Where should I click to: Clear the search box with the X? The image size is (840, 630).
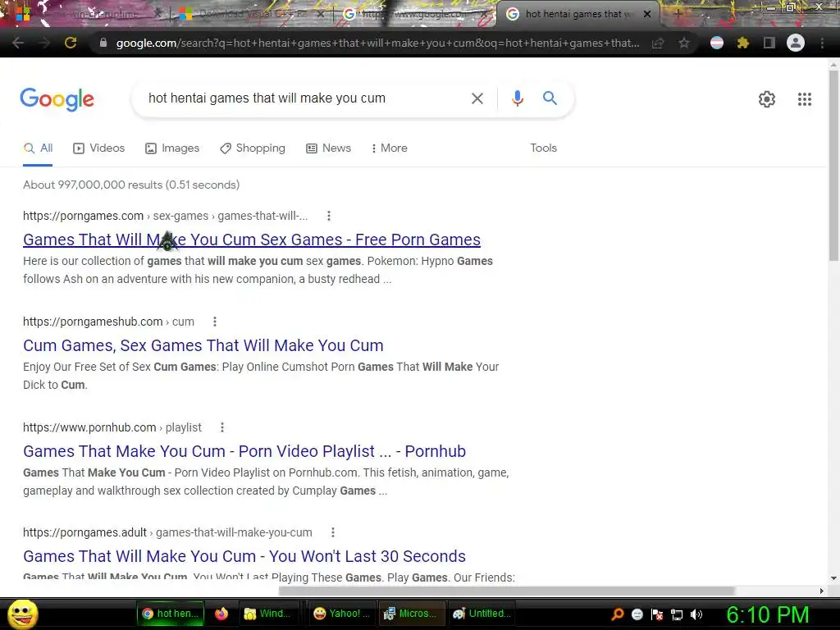pyautogui.click(x=477, y=98)
